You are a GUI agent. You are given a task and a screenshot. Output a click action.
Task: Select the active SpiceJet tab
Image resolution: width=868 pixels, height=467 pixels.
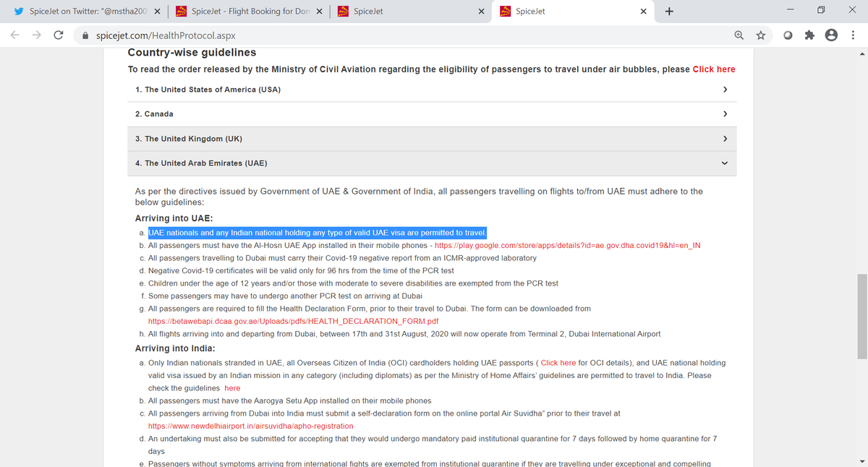[574, 12]
